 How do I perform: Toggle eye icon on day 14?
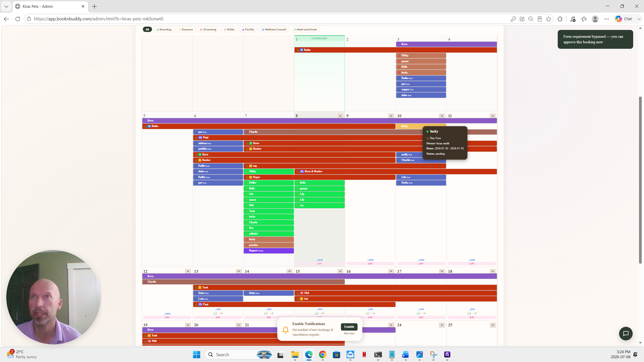pos(289,271)
